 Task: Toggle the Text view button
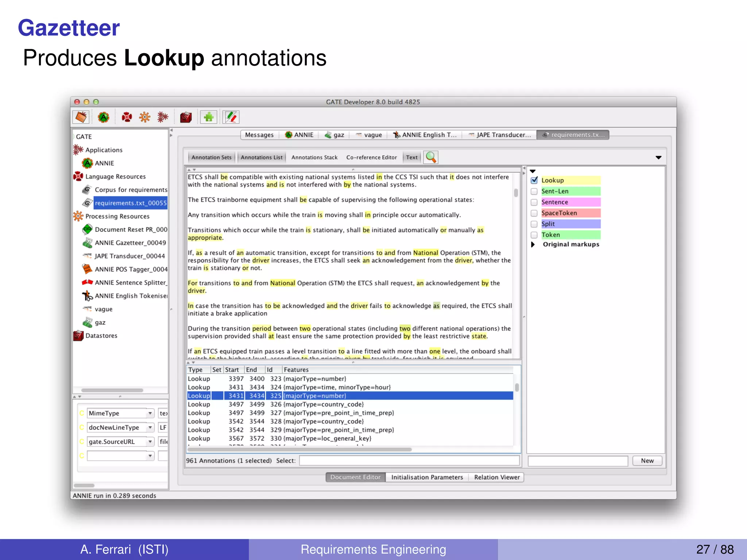[412, 157]
